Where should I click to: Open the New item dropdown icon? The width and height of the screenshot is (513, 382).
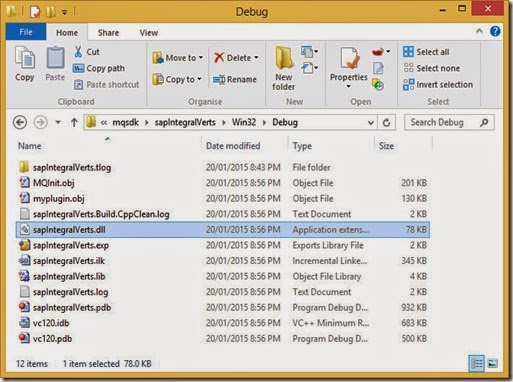[x=309, y=52]
